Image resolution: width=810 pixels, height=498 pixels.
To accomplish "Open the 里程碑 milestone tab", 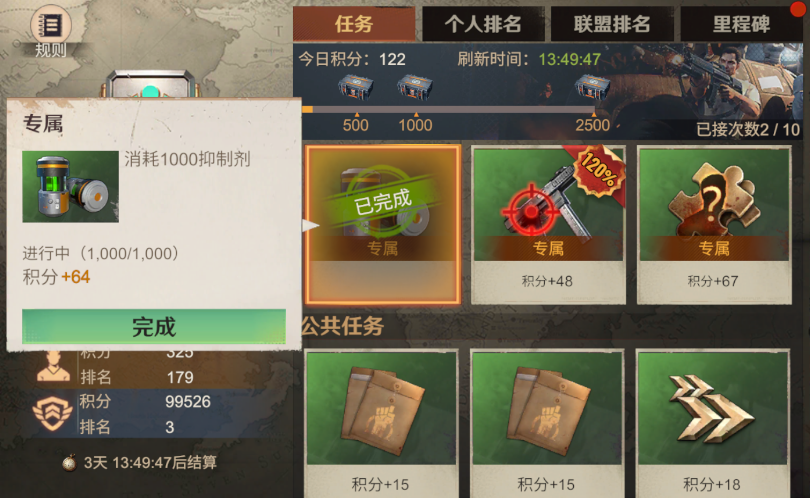I will (741, 24).
